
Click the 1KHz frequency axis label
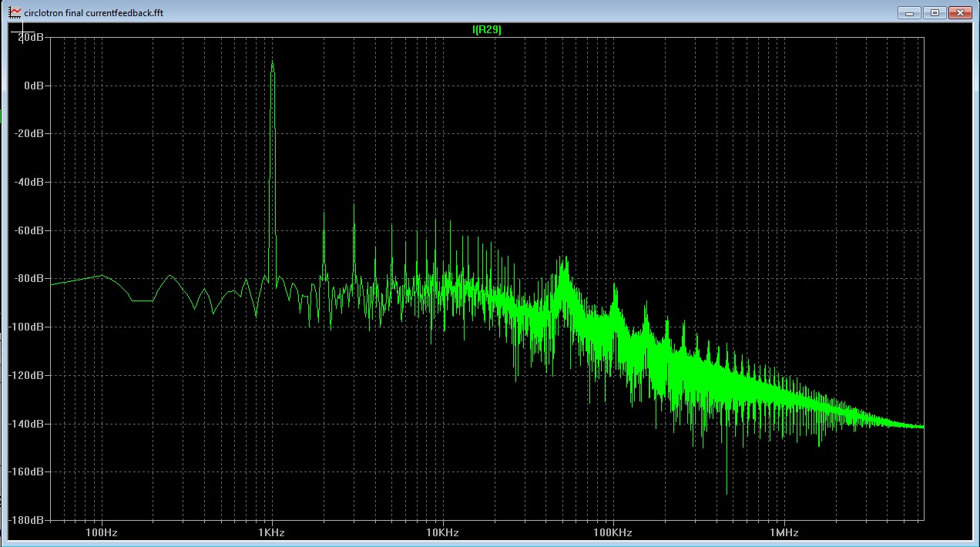coord(272,532)
